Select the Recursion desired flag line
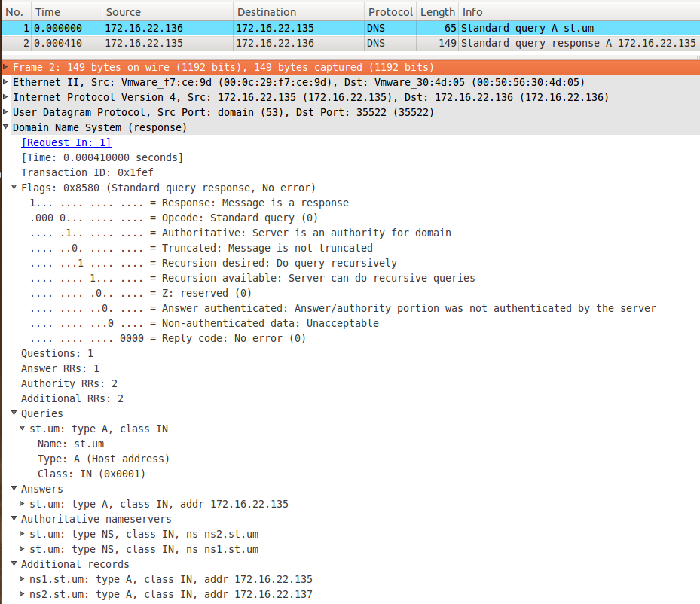This screenshot has width=700, height=604. pyautogui.click(x=213, y=263)
